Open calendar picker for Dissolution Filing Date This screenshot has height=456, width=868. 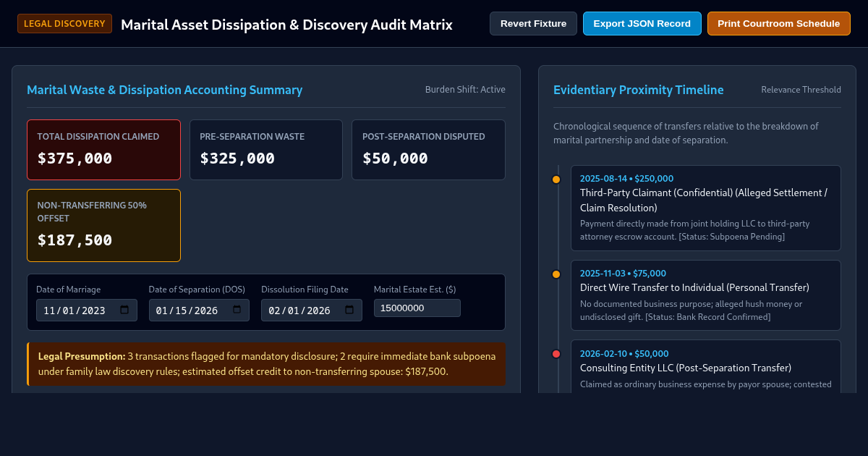[349, 310]
